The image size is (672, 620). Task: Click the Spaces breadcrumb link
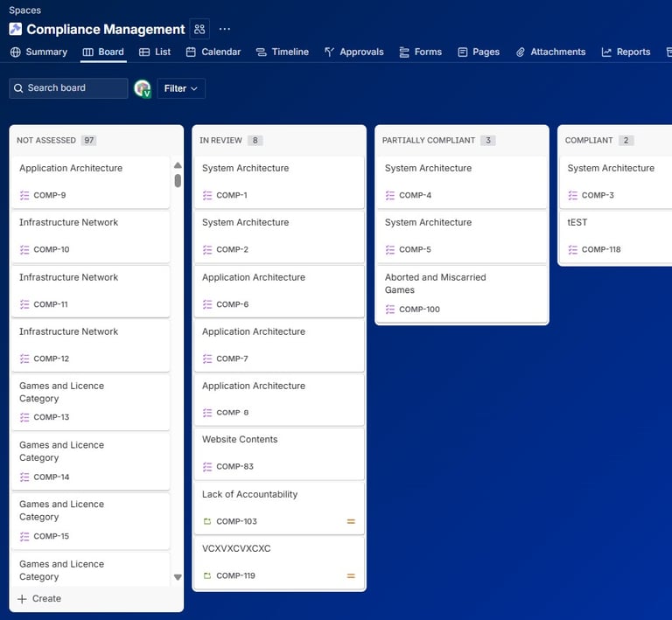pyautogui.click(x=24, y=10)
